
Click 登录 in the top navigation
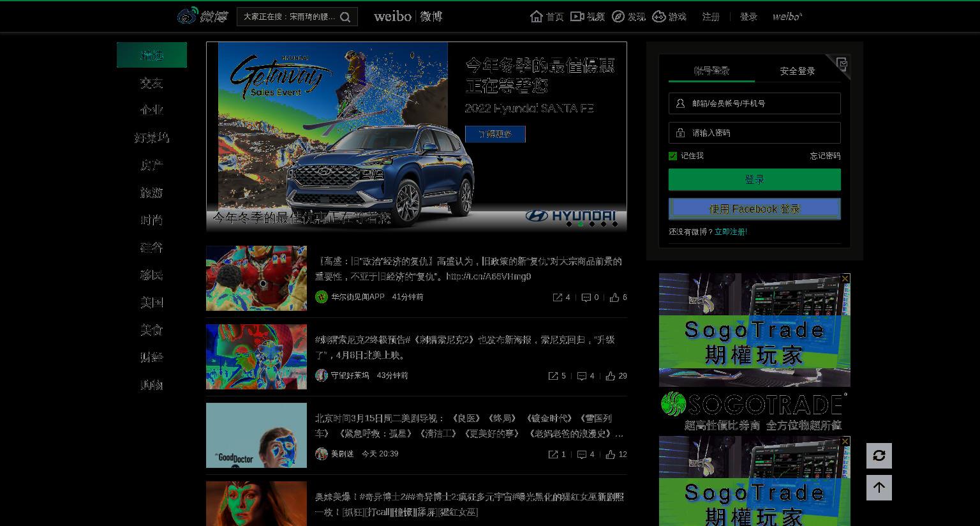pos(748,17)
